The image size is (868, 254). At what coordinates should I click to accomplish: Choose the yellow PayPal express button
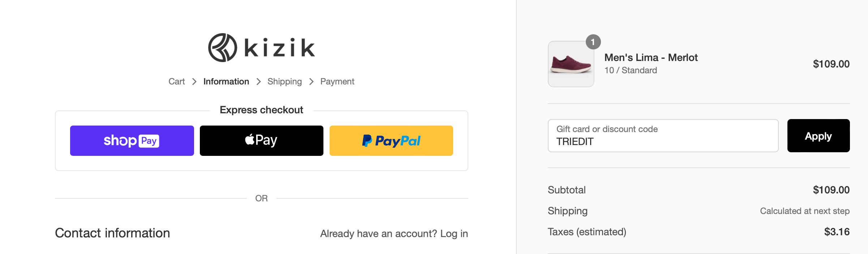[391, 141]
